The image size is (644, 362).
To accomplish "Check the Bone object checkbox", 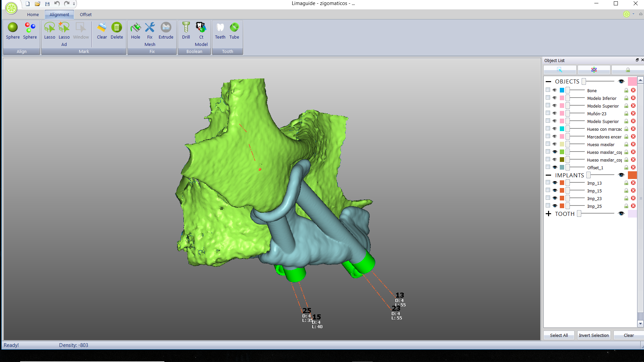I will pos(548,90).
